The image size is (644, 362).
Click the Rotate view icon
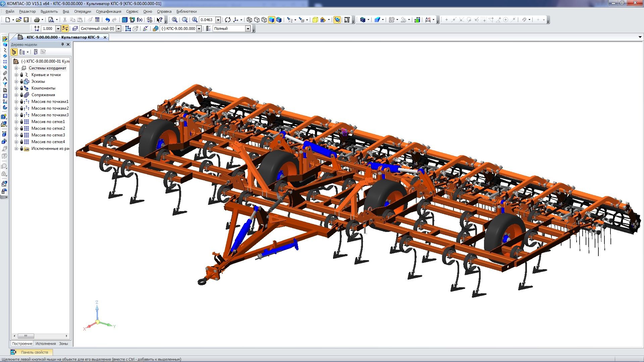click(x=228, y=20)
